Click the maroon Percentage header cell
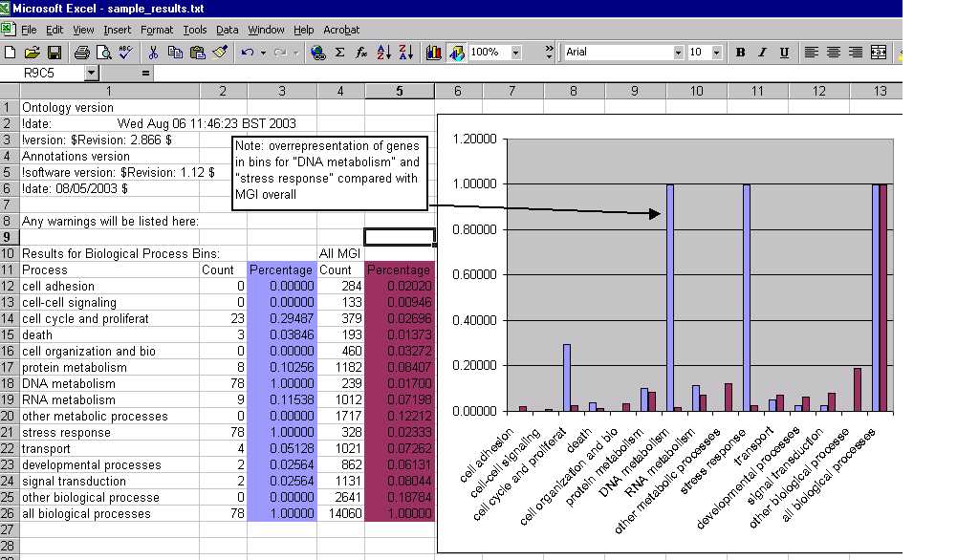Viewport: 979px width, 560px height. [400, 269]
